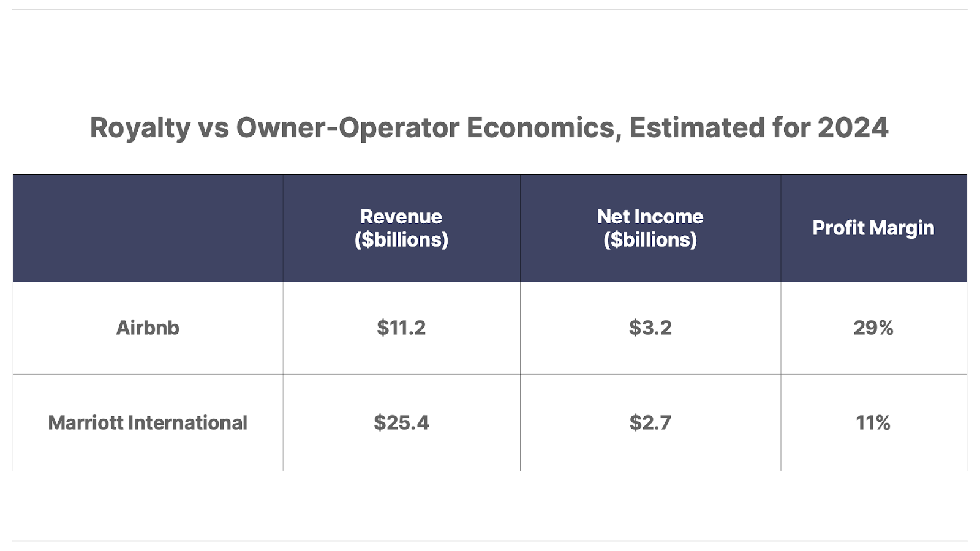Click Airbnb's net income value $3.2
980x551 pixels.
(x=650, y=328)
